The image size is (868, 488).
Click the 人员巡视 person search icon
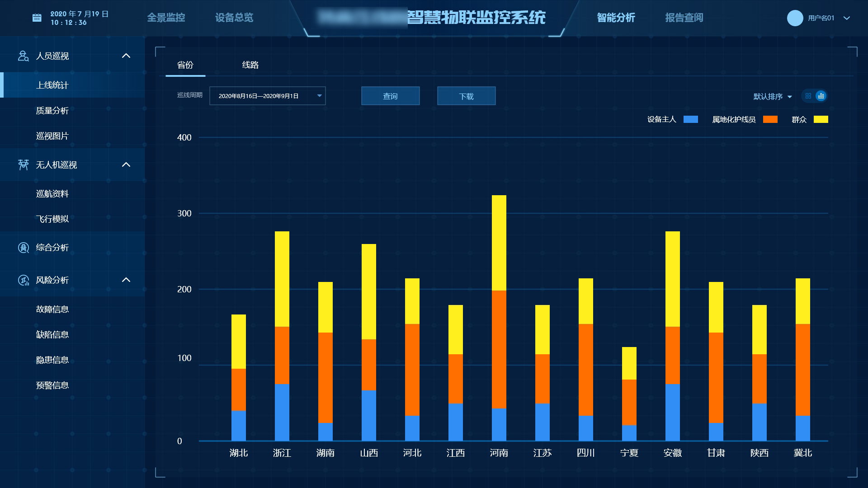tap(23, 56)
